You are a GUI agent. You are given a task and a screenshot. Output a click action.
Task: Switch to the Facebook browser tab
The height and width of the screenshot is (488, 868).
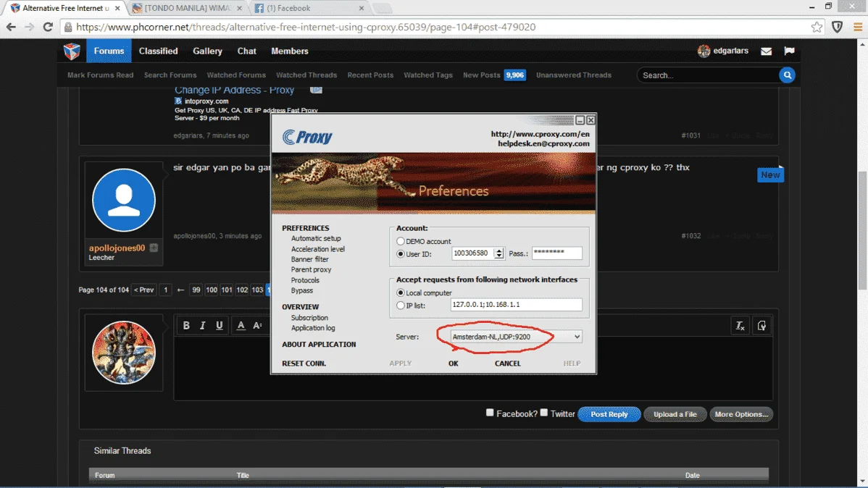tap(310, 8)
